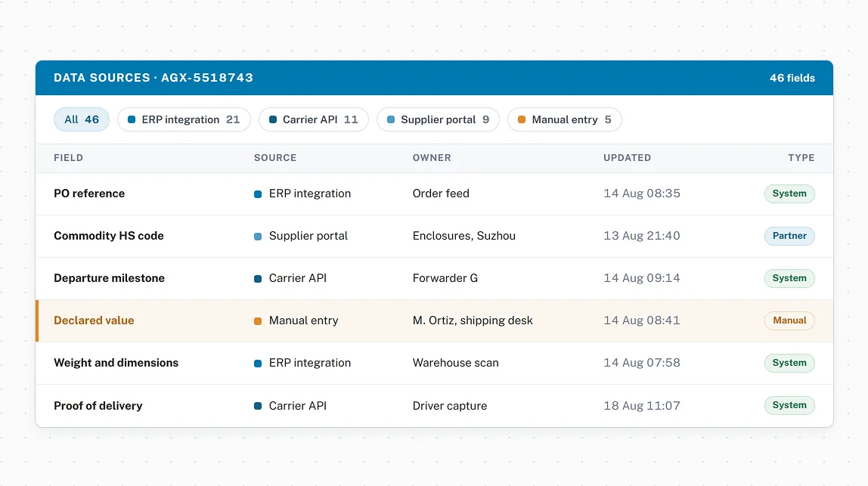This screenshot has height=486, width=868.
Task: Click the owner Enclosures, Suzhou
Action: (464, 236)
